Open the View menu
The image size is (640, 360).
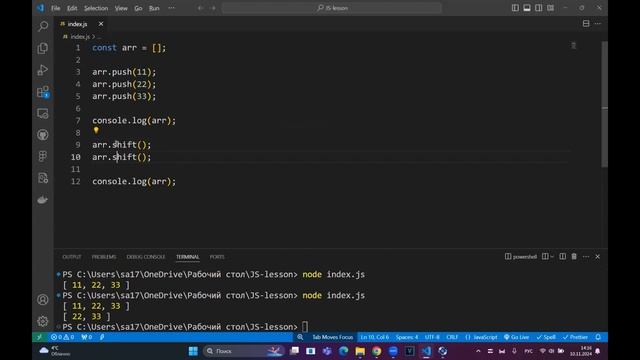(x=121, y=8)
